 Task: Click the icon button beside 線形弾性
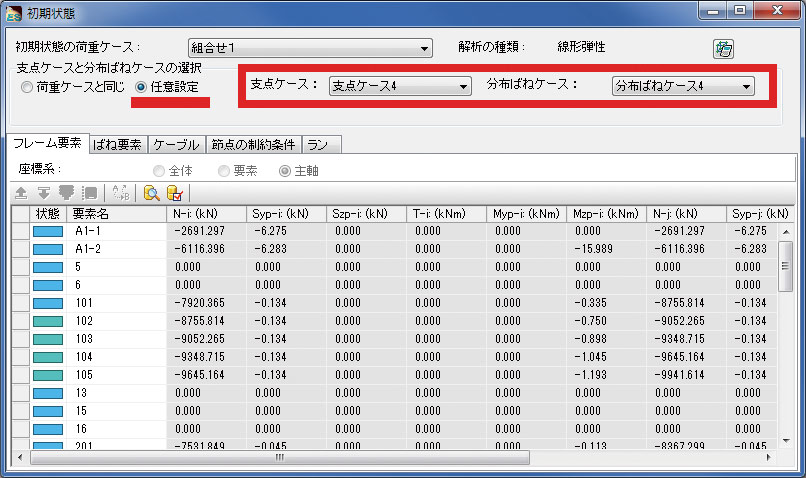point(723,49)
